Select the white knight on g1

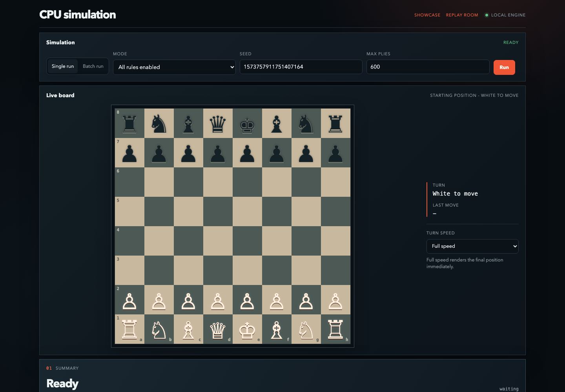(x=306, y=329)
